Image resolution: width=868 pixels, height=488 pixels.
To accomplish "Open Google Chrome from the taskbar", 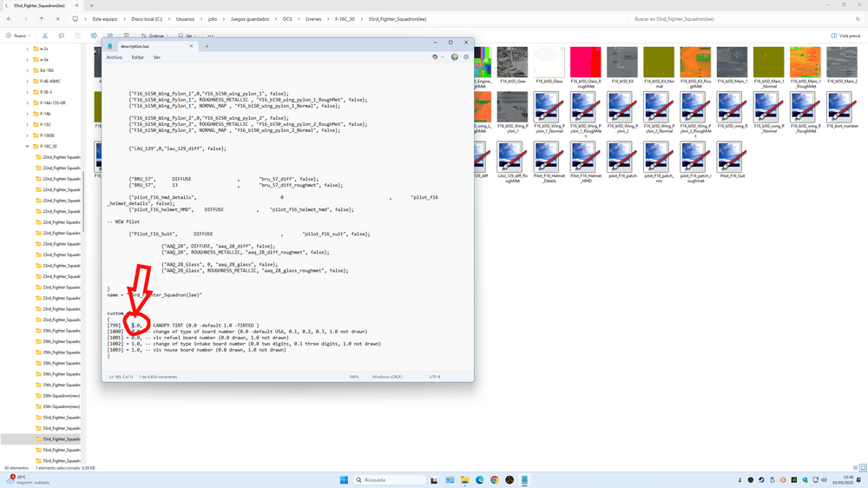I will pyautogui.click(x=495, y=479).
